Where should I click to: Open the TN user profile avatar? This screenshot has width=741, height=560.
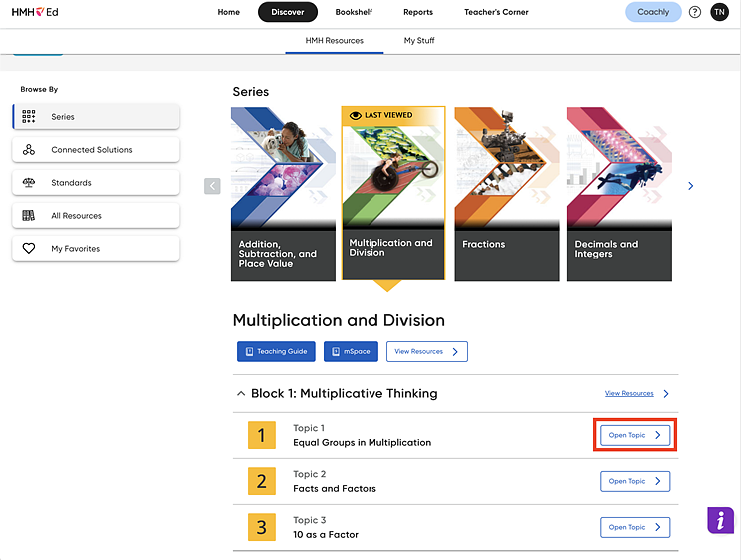pos(719,12)
